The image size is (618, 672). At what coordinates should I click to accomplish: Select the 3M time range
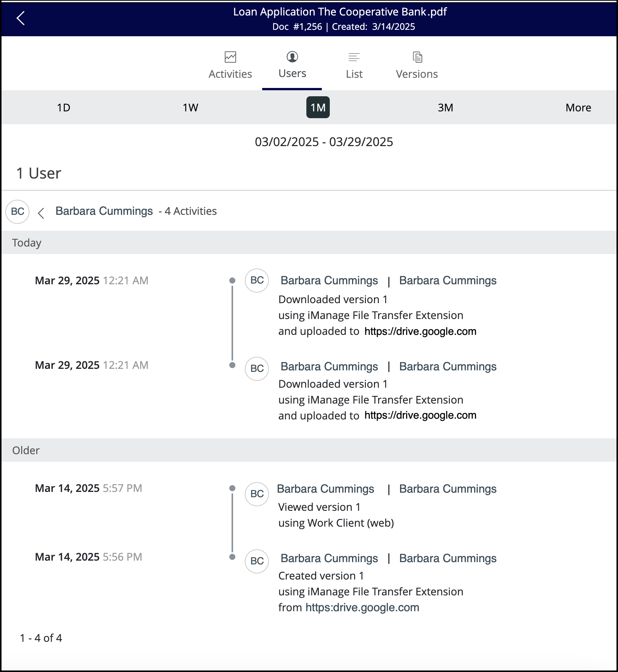(x=445, y=108)
